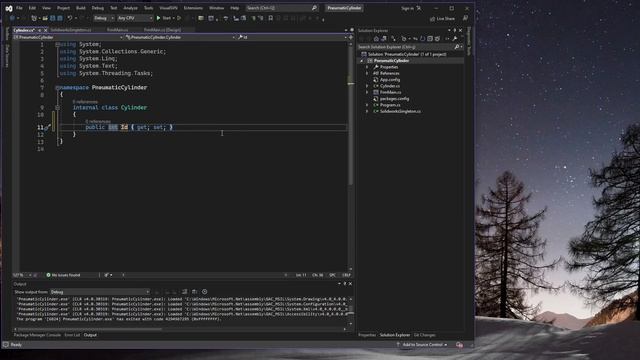Select App.config in Solution Explorer
This screenshot has height=360, width=640.
click(x=390, y=80)
